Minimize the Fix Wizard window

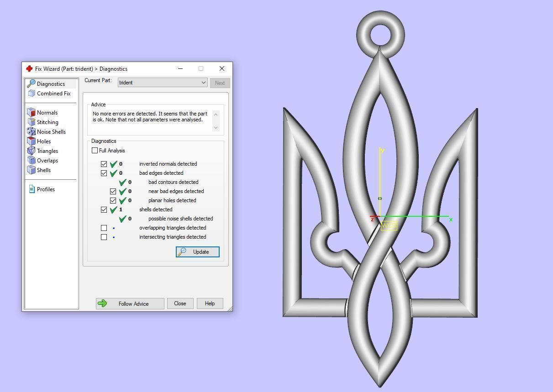coord(180,68)
